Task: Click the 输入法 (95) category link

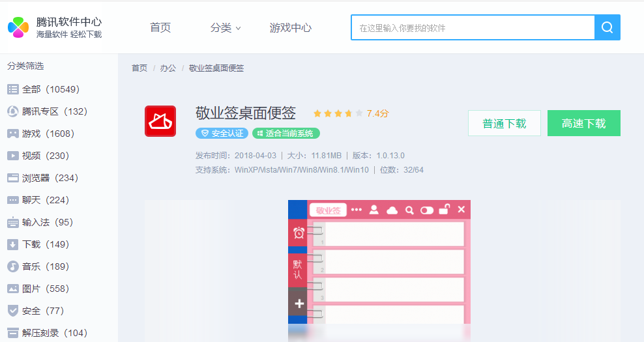Action: 48,222
